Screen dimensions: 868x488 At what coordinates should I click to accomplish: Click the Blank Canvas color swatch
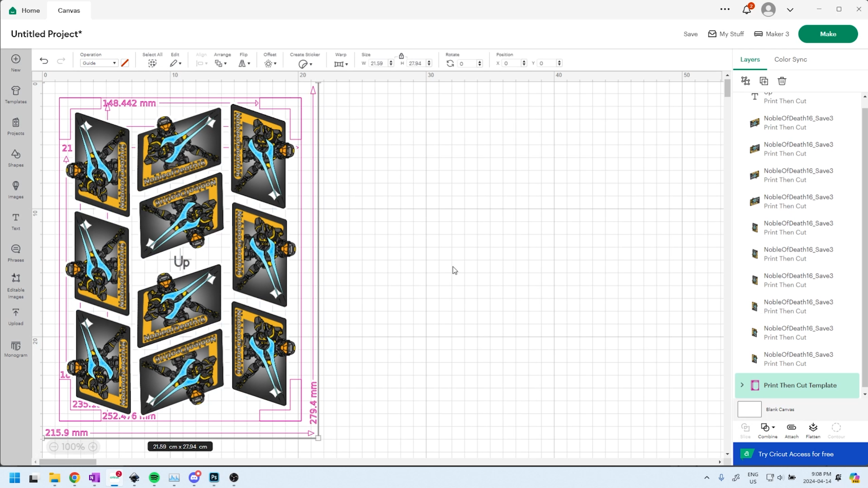click(749, 409)
